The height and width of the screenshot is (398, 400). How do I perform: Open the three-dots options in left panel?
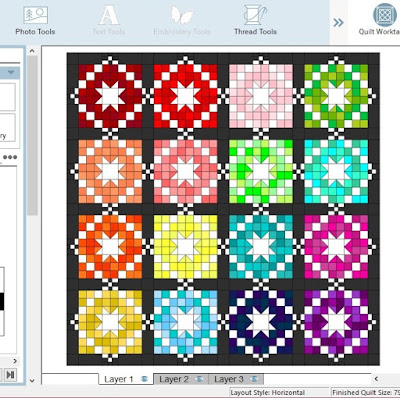(x=10, y=157)
